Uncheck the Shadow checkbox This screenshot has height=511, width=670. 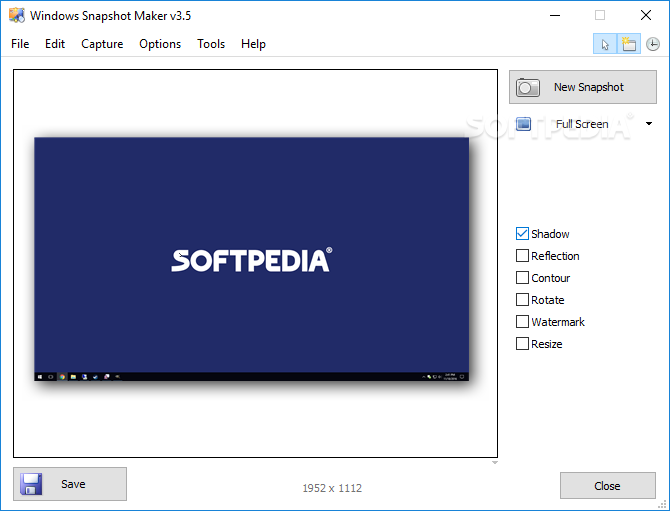point(522,234)
